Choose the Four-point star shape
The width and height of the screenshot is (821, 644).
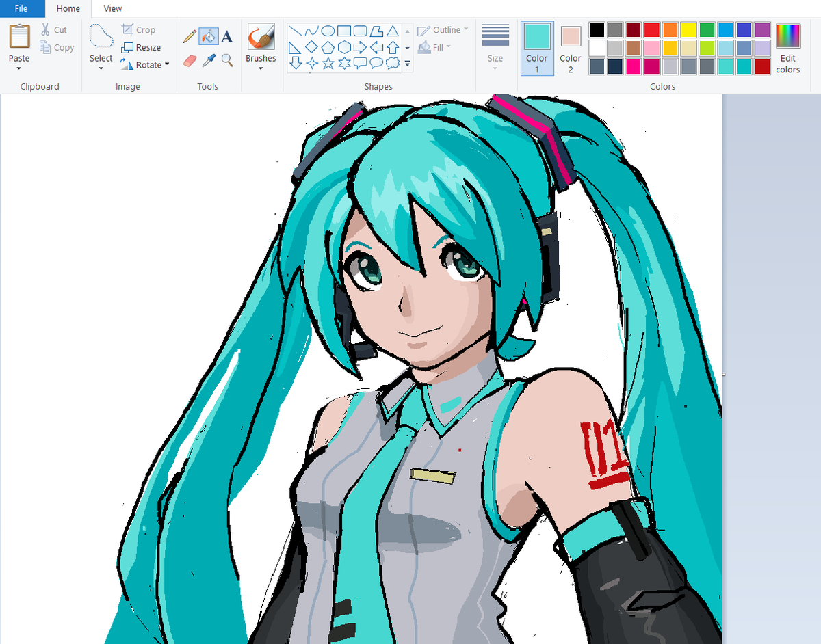click(x=312, y=64)
